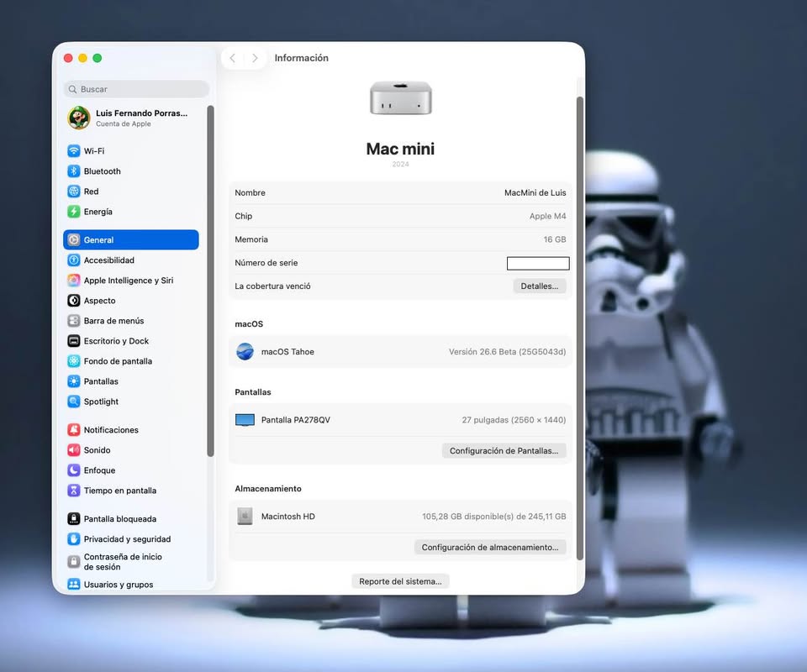Click the macOS Tahoe logo icon
The width and height of the screenshot is (807, 672).
(245, 352)
